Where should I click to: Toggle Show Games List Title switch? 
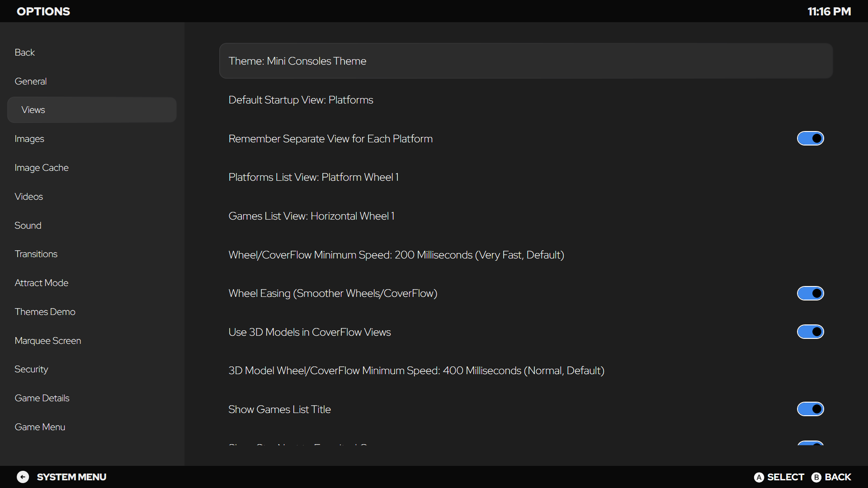811,409
